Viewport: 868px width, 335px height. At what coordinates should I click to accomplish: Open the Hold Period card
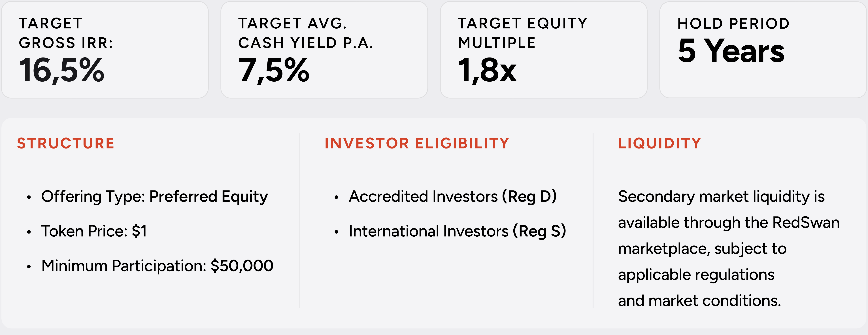click(x=763, y=50)
